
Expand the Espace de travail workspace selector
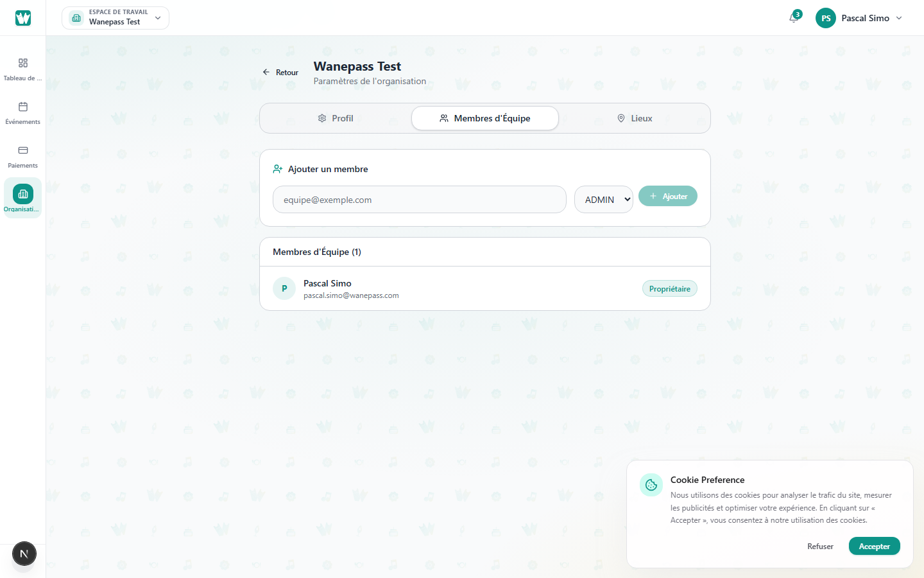coord(116,18)
